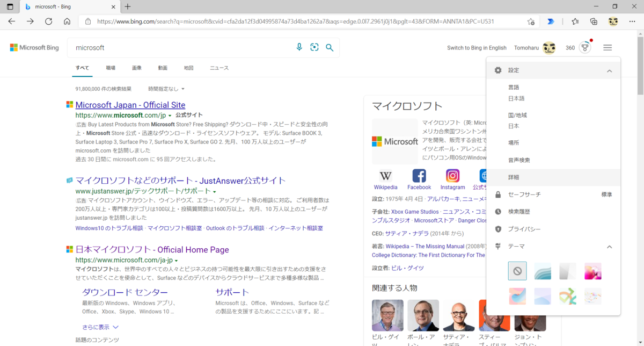Screen dimensions: 644x346
Task: Open the Wikipedia profile link
Action: tap(385, 179)
